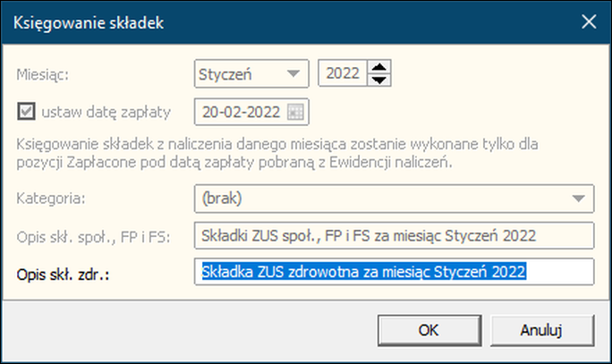Cancel with the Anuluj button
The height and width of the screenshot is (364, 612).
tap(542, 330)
